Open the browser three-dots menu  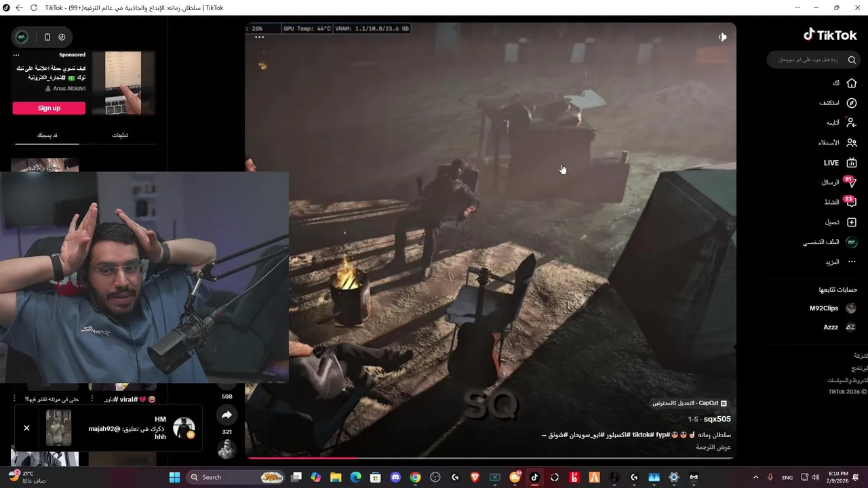coord(797,7)
